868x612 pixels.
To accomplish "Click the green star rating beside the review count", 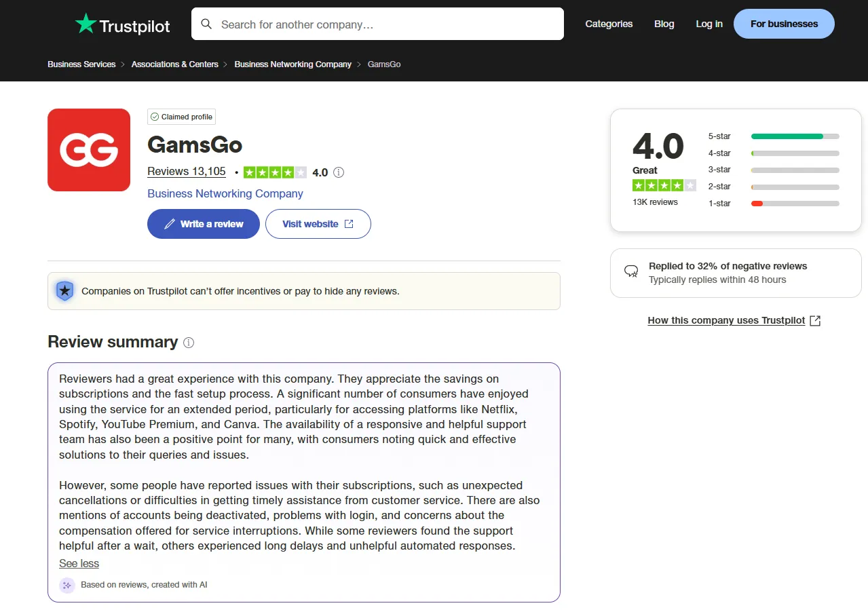I will tap(275, 172).
